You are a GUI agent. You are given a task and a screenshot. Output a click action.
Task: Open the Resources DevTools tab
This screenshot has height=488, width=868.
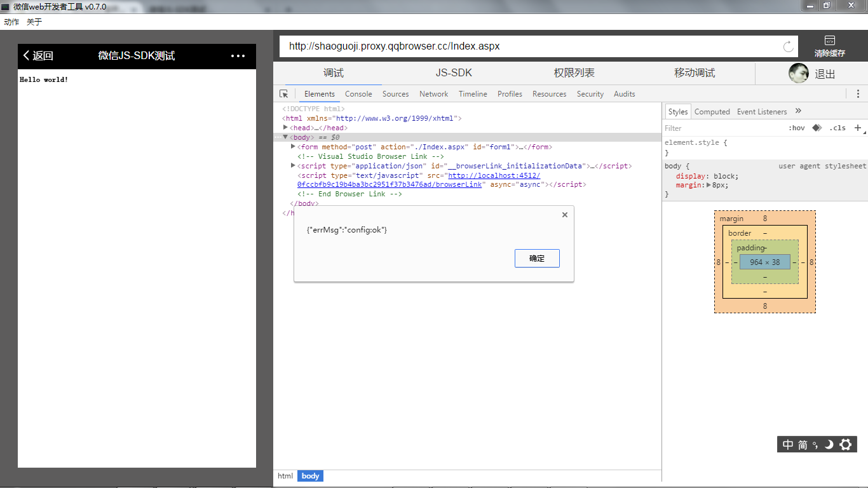(549, 93)
